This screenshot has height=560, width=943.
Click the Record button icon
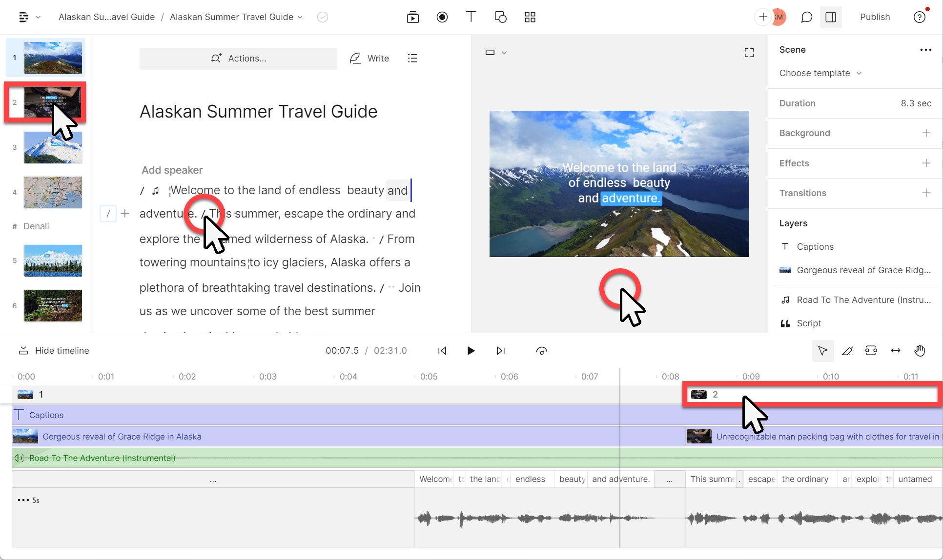tap(442, 17)
